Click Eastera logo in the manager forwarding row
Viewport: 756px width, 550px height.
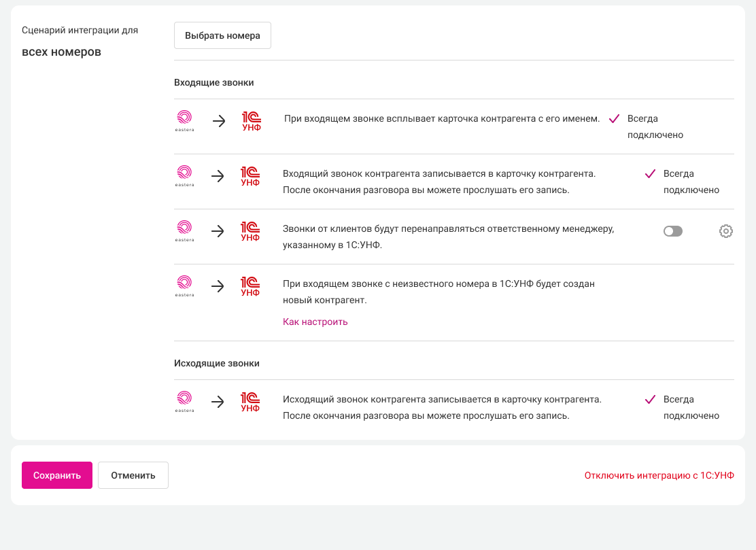point(184,231)
